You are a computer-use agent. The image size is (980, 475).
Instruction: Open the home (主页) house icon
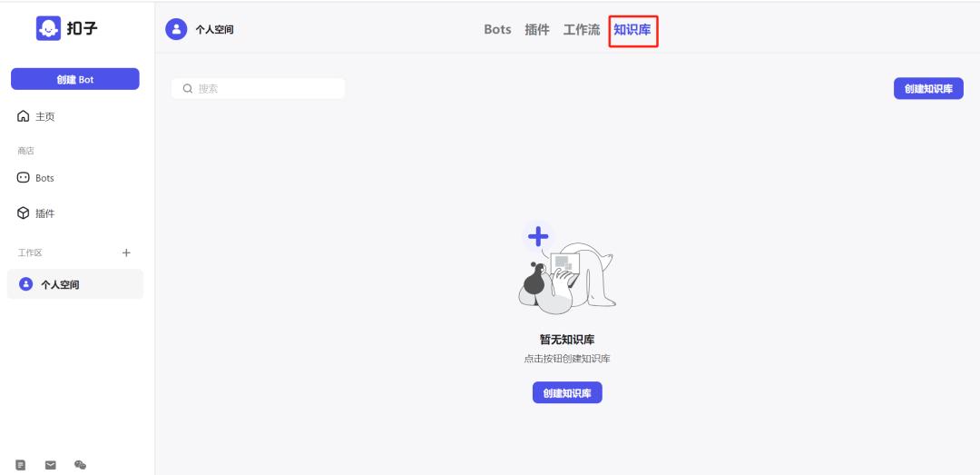coord(23,116)
